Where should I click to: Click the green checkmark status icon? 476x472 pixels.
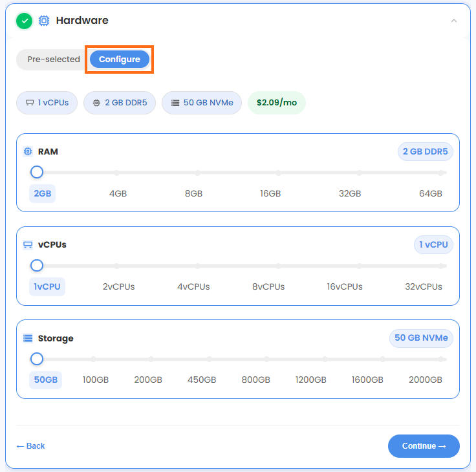point(25,21)
